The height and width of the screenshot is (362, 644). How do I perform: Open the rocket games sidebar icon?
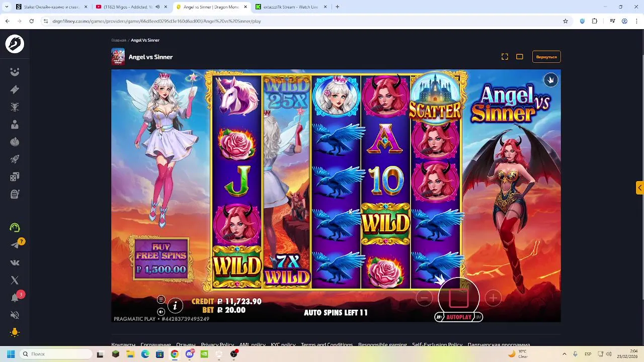(15, 159)
